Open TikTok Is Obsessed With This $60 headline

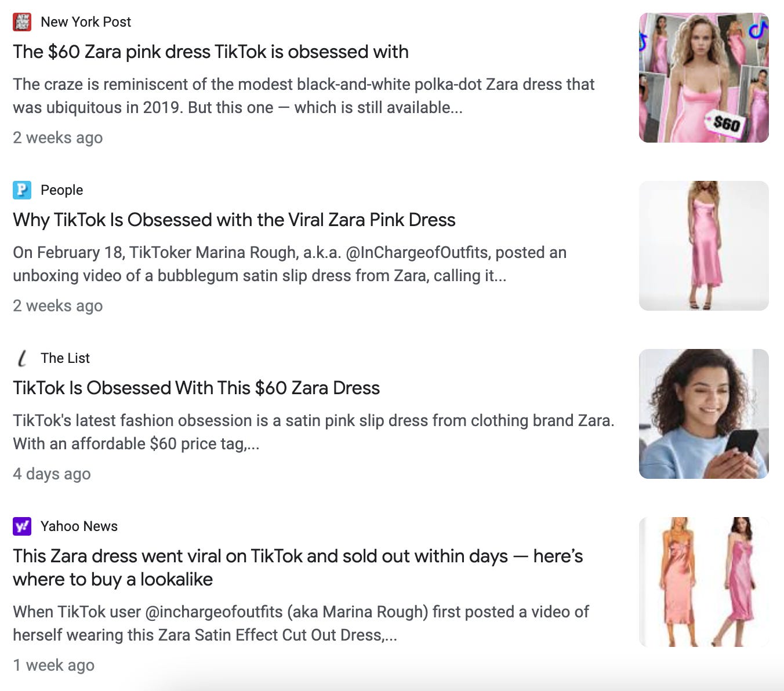point(196,388)
